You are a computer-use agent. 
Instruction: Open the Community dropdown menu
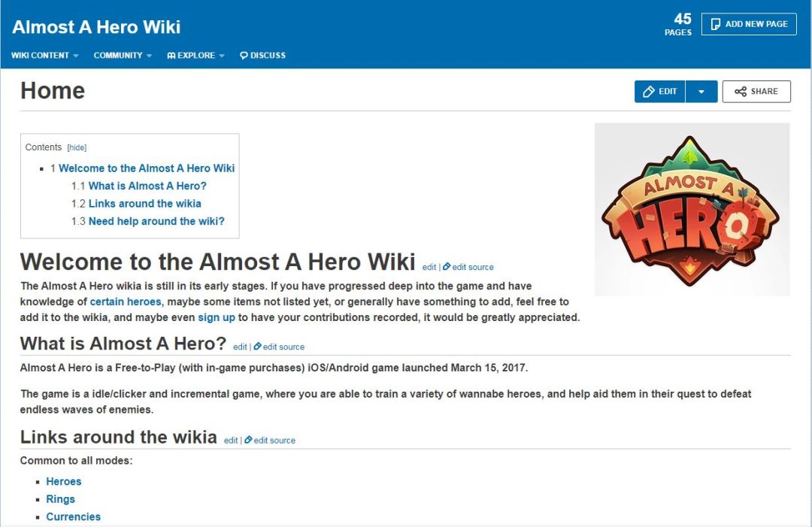[123, 56]
